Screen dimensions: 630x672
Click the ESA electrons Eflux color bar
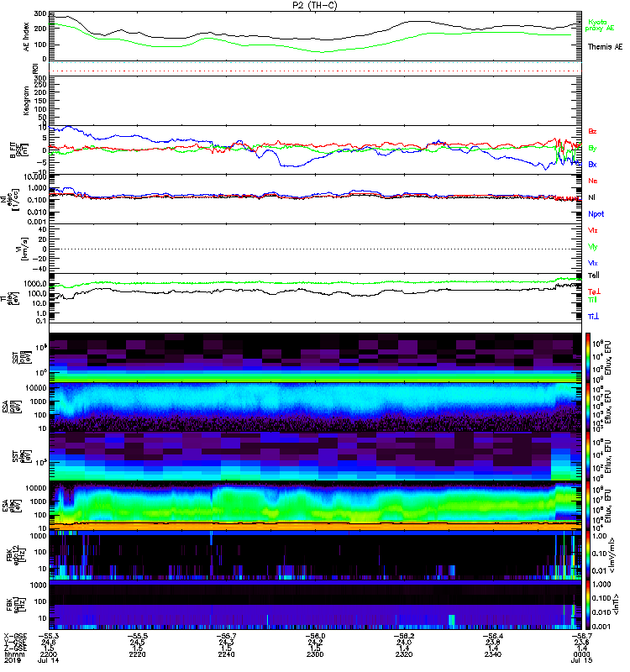click(x=588, y=506)
